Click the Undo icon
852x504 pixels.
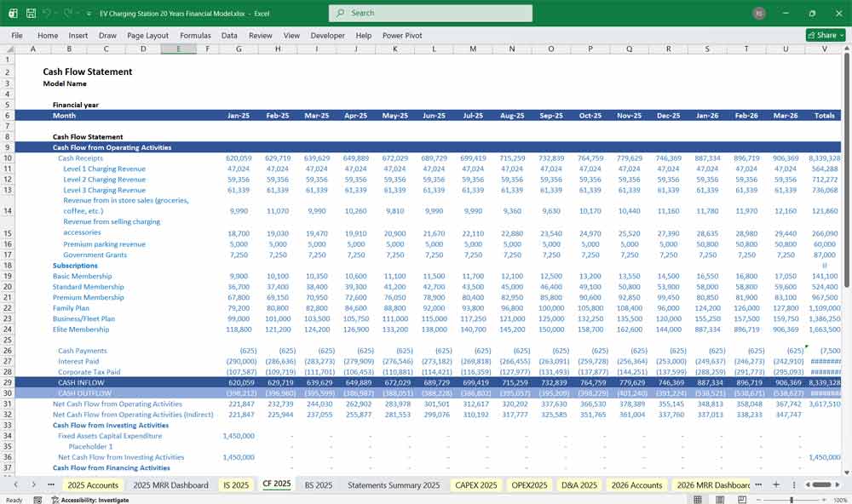click(45, 12)
